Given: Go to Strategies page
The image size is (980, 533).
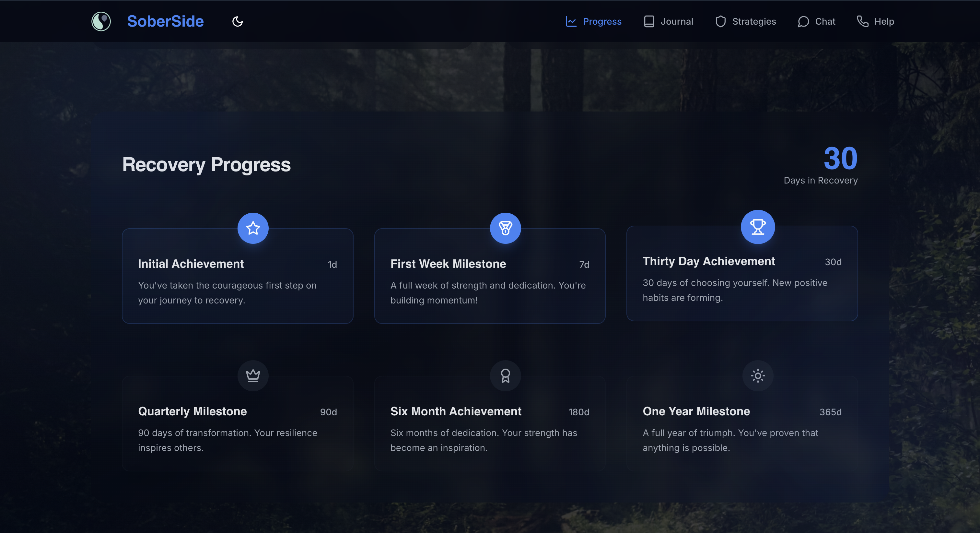Looking at the screenshot, I should click(x=746, y=21).
